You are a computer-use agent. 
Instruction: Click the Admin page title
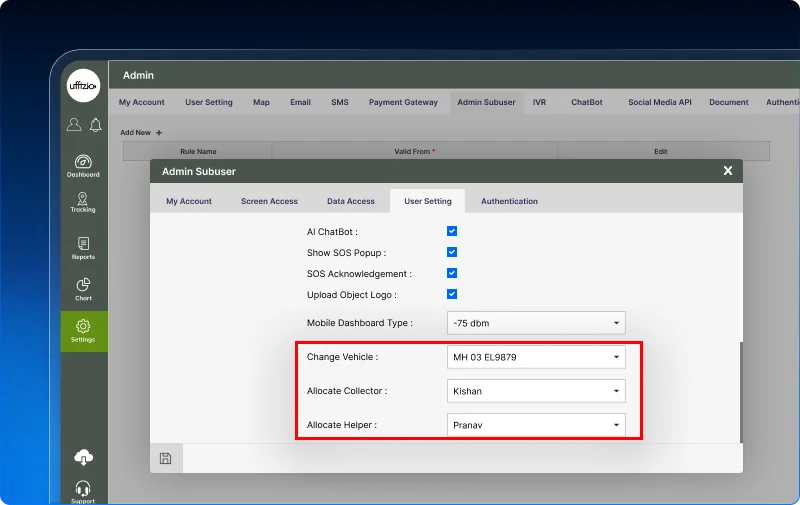138,75
